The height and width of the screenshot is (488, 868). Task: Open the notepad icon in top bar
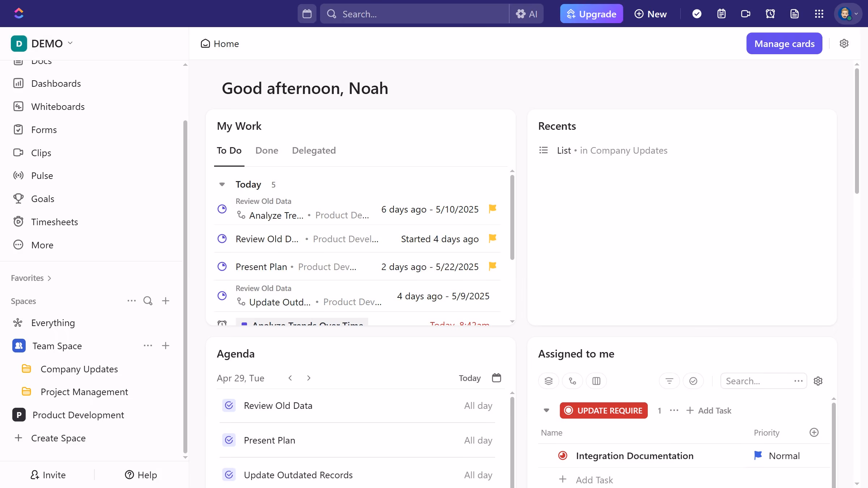(722, 14)
